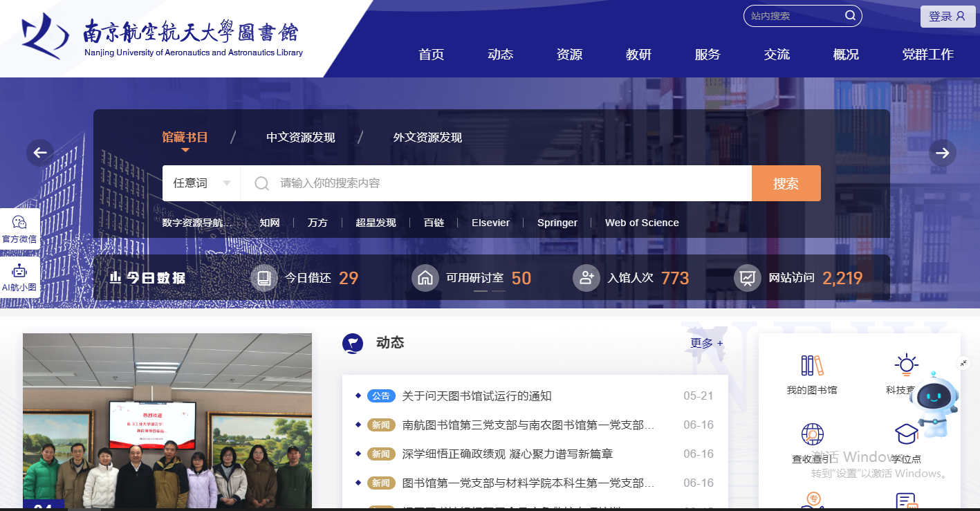
Task: Click the 入馆人次 count 773
Action: click(675, 278)
